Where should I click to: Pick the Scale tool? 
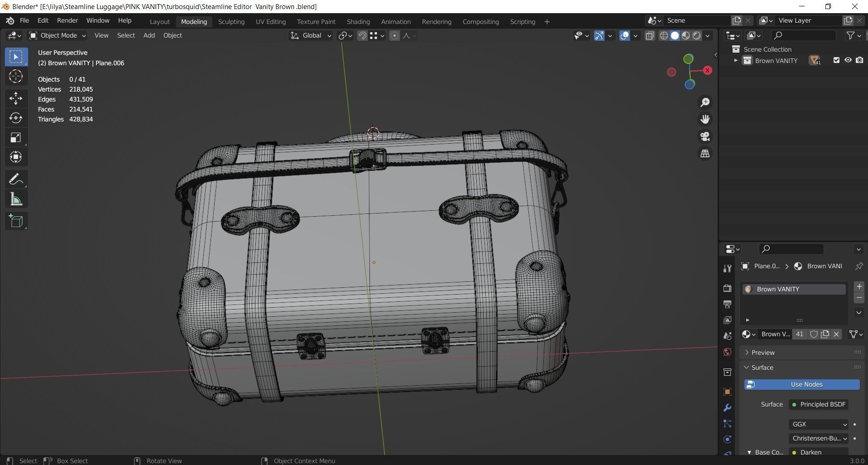[x=16, y=138]
